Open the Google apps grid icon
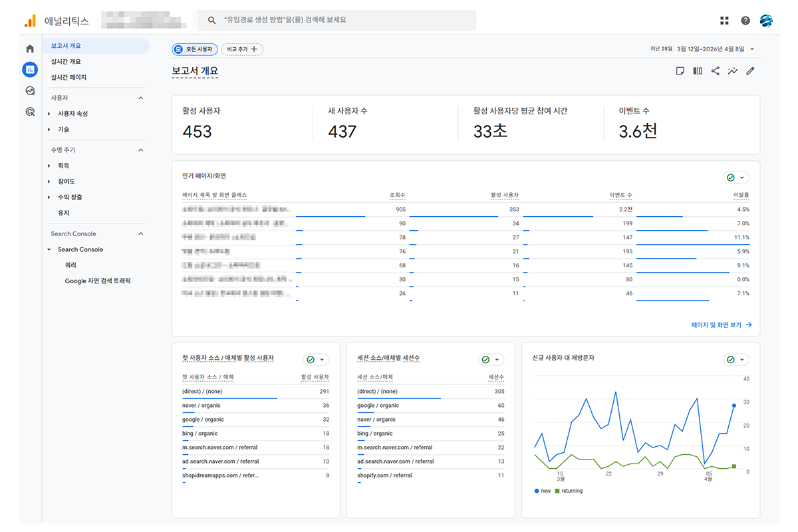798x532 pixels. pos(724,21)
